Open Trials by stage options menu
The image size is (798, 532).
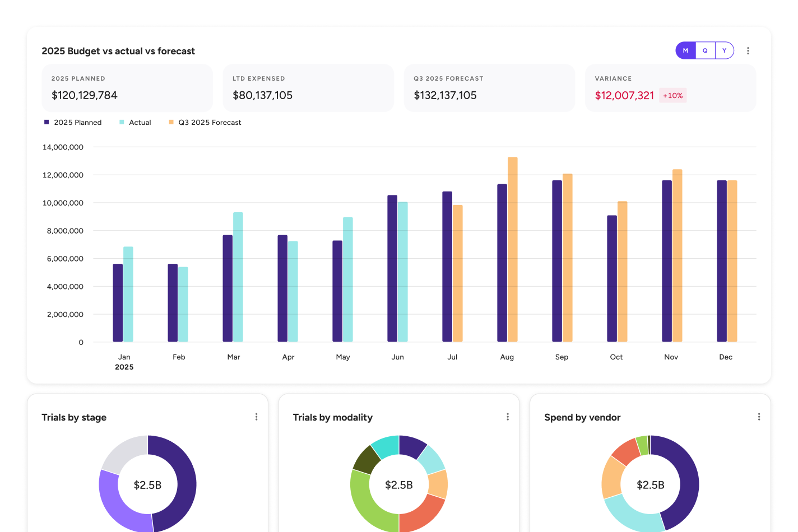pos(256,417)
